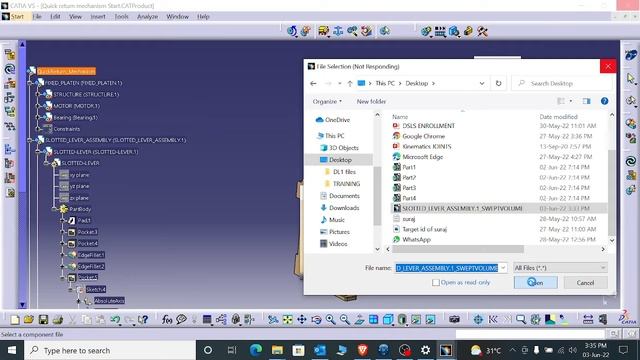The width and height of the screenshot is (640, 360).
Task: Click the Date modified column header
Action: pos(558,117)
